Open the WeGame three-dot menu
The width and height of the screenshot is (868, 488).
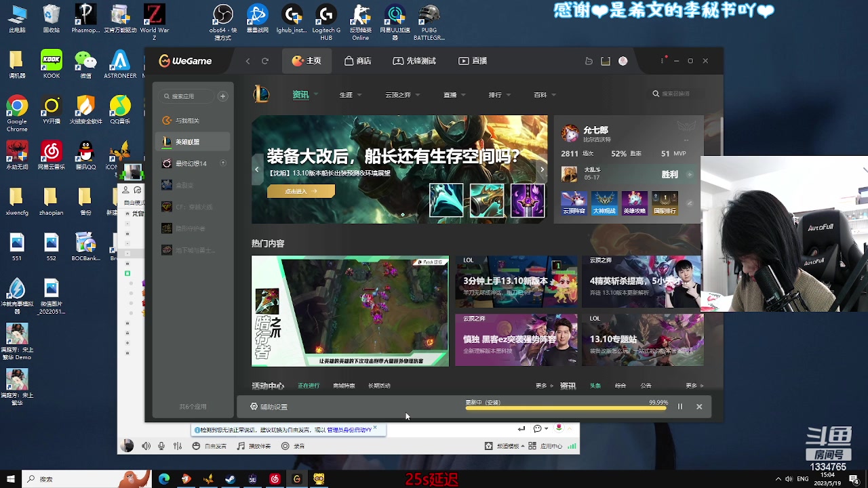[x=663, y=61]
